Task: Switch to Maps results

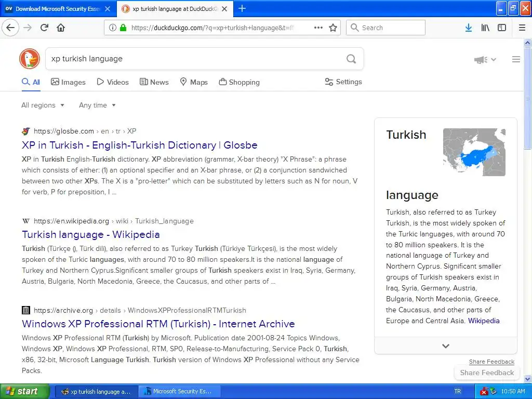Action: click(x=194, y=82)
